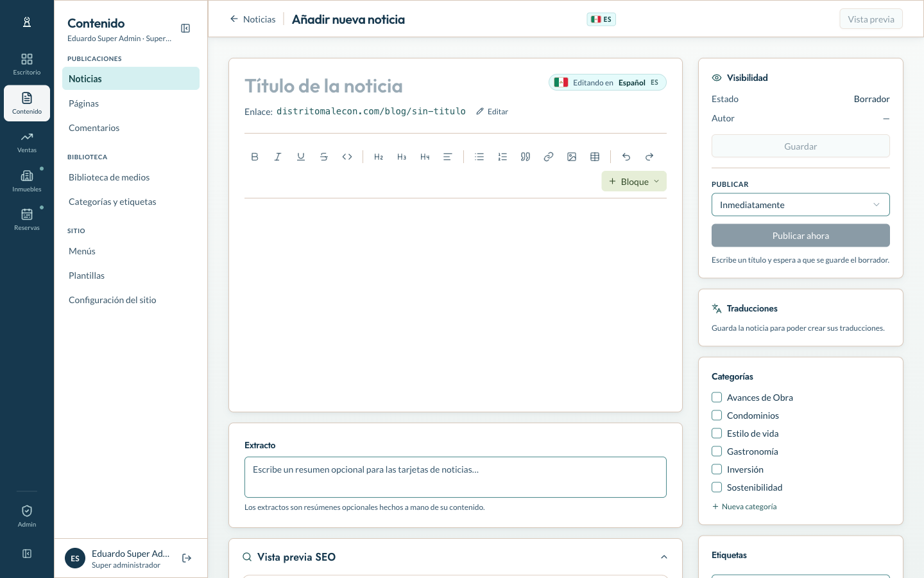Insert inline code formatting
924x578 pixels.
coord(347,157)
